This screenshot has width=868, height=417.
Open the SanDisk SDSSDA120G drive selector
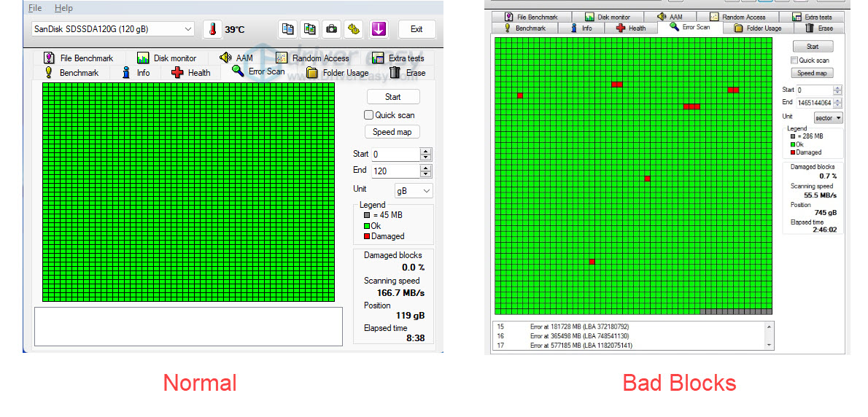click(x=113, y=29)
